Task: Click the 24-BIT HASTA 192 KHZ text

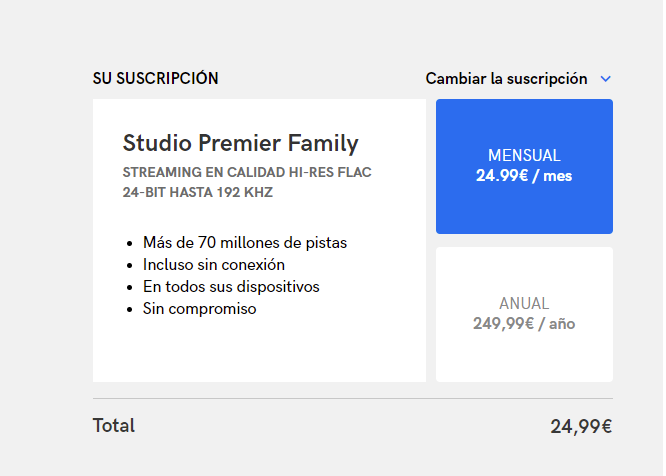Action: click(x=198, y=192)
